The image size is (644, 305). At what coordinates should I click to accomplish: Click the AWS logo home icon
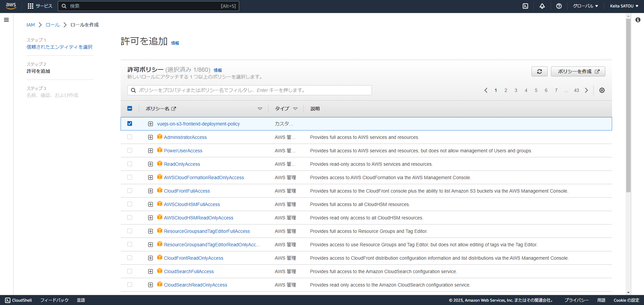[11, 6]
